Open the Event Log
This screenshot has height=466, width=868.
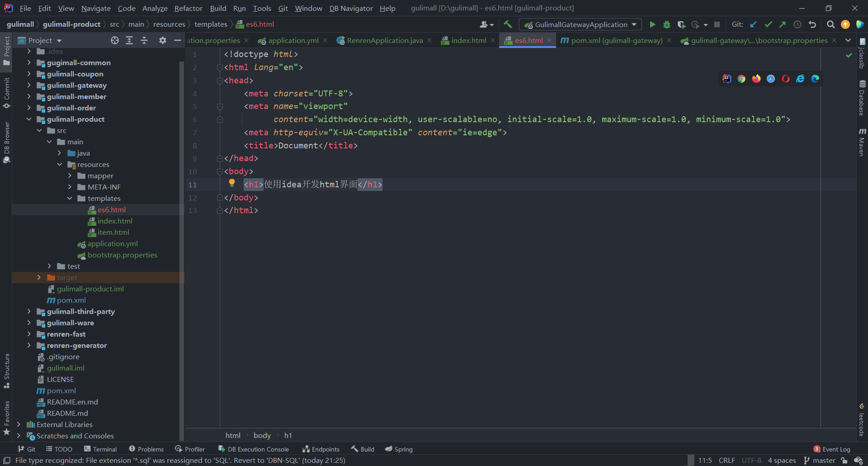[832, 449]
